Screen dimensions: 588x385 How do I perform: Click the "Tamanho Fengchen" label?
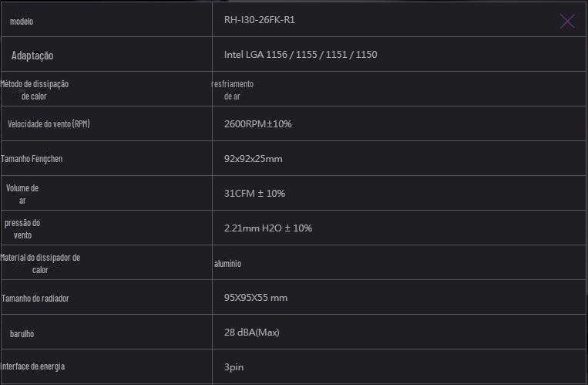[32, 159]
